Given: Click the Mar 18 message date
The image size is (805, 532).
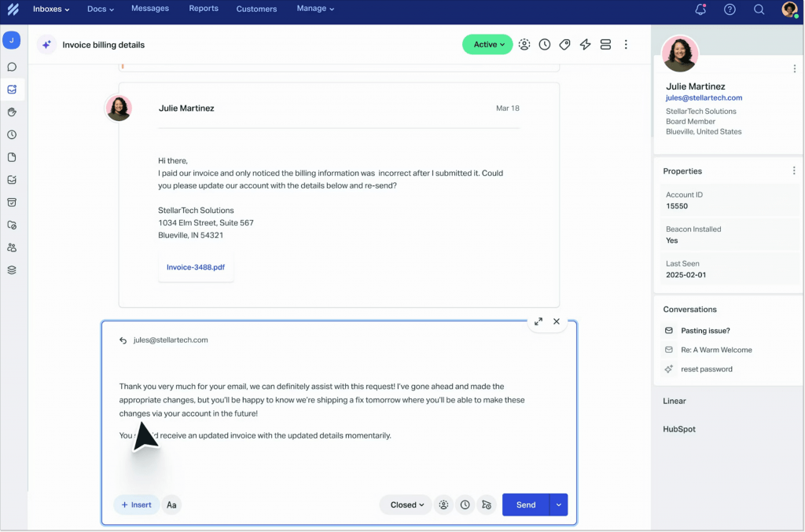Looking at the screenshot, I should click(507, 108).
